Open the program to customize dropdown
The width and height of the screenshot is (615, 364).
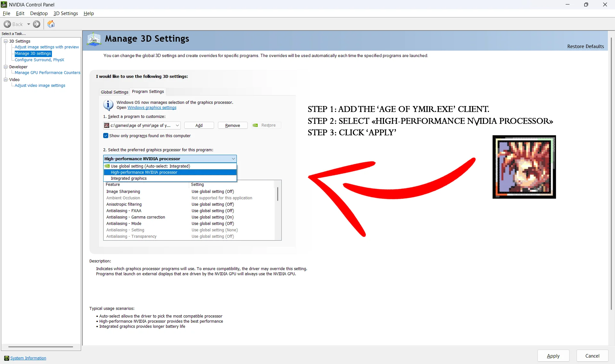(177, 125)
